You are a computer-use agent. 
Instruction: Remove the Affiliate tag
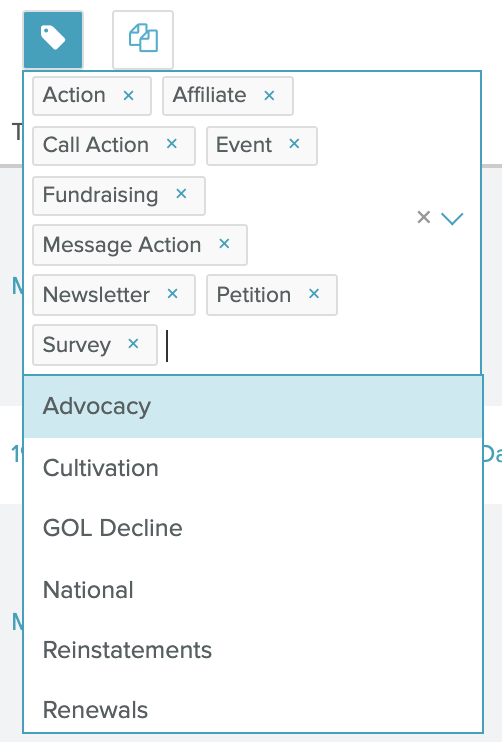[269, 95]
